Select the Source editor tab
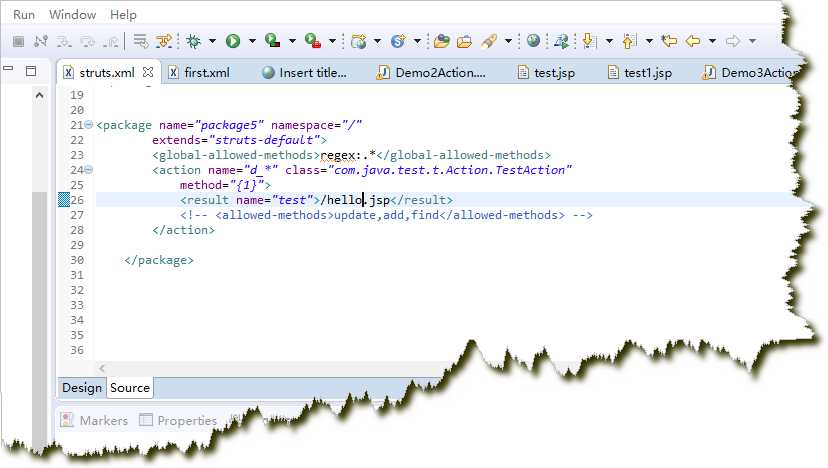This screenshot has width=828, height=468. (130, 388)
